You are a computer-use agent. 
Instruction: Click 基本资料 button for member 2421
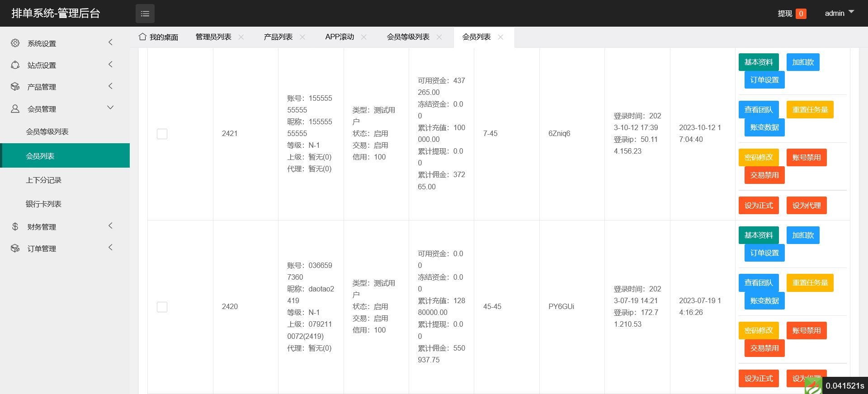coord(758,62)
